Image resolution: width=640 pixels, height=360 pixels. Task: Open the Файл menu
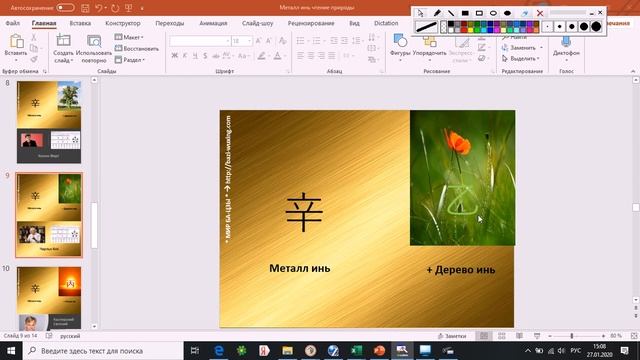click(13, 23)
